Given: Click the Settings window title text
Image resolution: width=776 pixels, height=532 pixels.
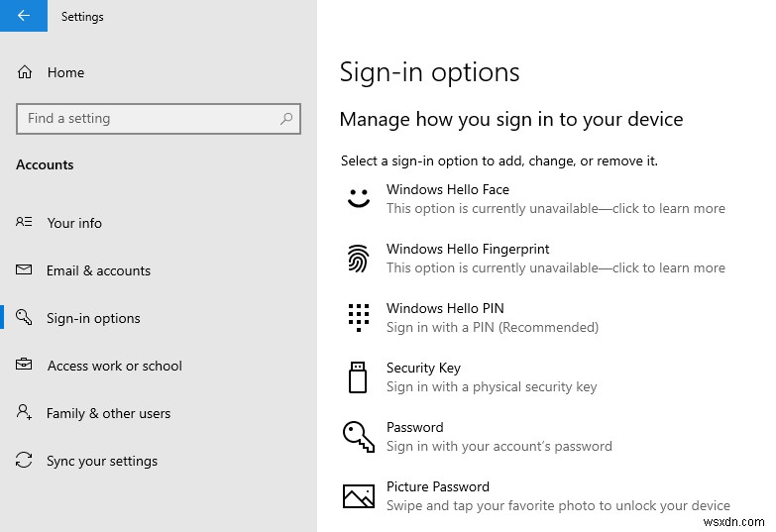Looking at the screenshot, I should pyautogui.click(x=82, y=16).
